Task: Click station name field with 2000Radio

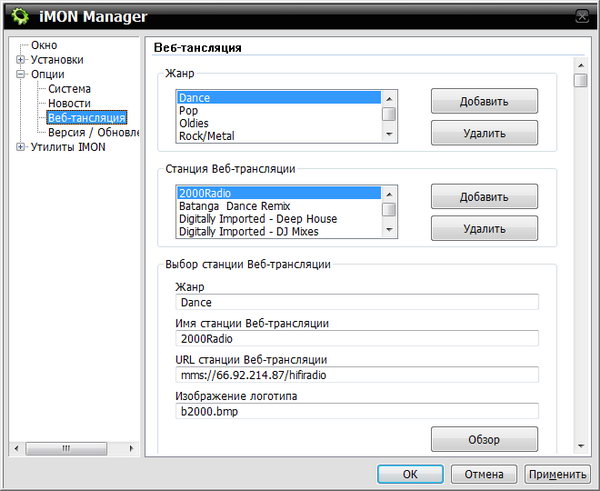Action: click(x=357, y=338)
